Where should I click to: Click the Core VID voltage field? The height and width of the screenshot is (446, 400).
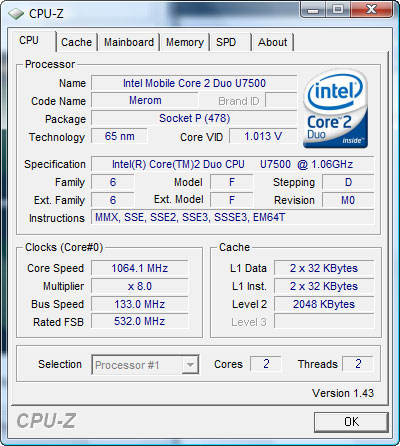coord(263,136)
